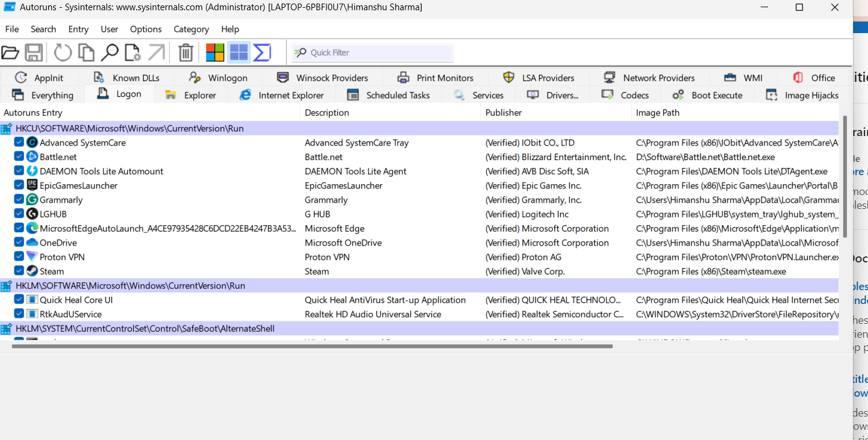The height and width of the screenshot is (440, 868).
Task: Uncheck the Steam startup entry
Action: point(19,271)
